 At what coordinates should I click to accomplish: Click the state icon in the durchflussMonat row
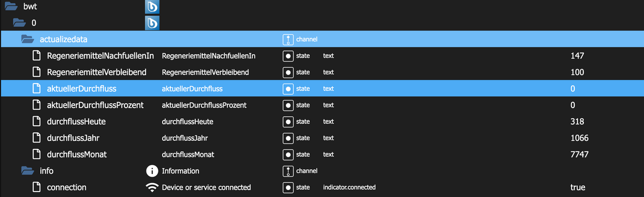tap(288, 154)
